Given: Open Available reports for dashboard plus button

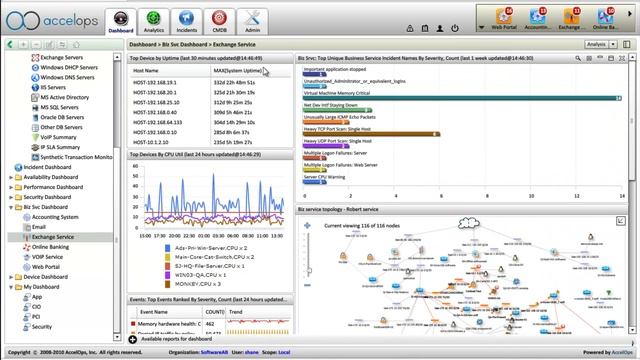Looking at the screenshot, I should click(133, 339).
